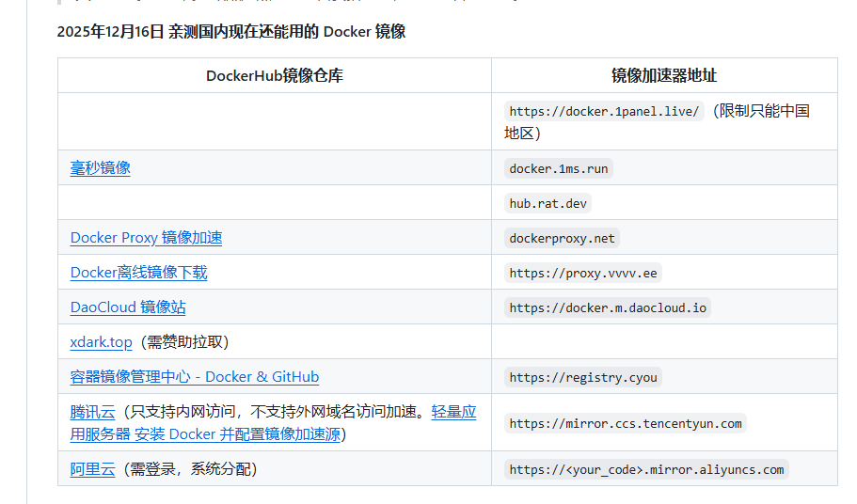Open the Docker Proxy 镜像加速 link

pyautogui.click(x=146, y=238)
